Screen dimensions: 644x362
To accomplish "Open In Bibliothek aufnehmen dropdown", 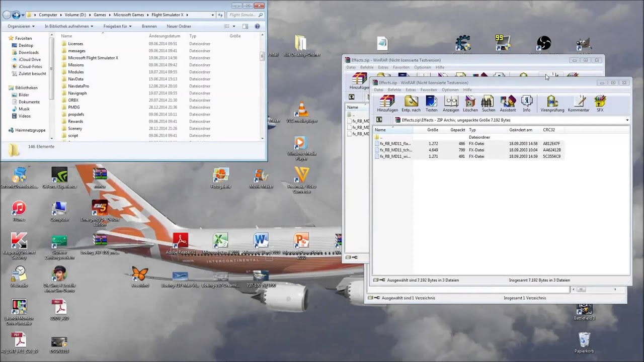I will click(x=68, y=26).
